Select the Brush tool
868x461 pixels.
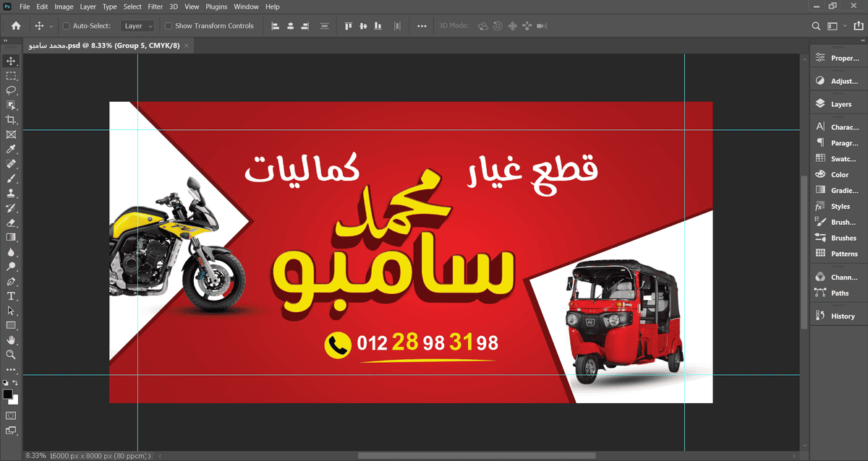tap(11, 178)
